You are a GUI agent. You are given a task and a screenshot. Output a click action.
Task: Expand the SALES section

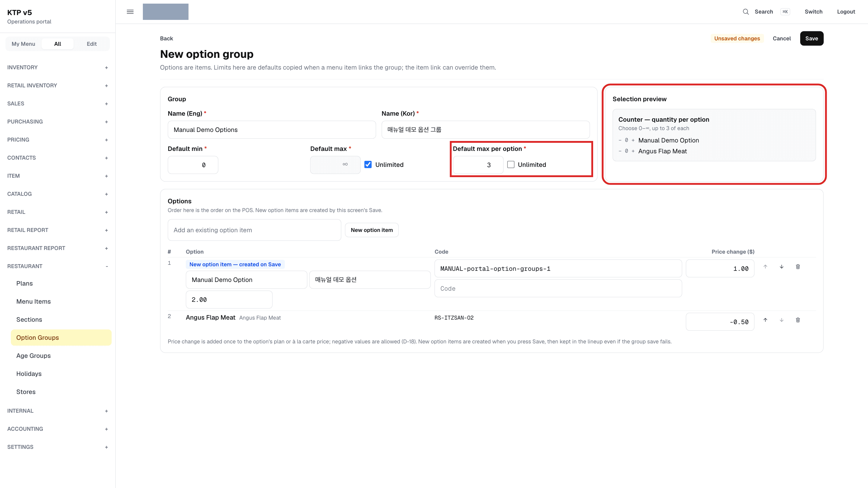pos(57,104)
